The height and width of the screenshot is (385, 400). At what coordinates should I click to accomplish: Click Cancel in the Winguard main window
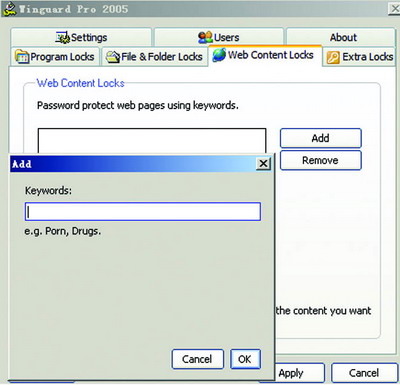coord(364,373)
